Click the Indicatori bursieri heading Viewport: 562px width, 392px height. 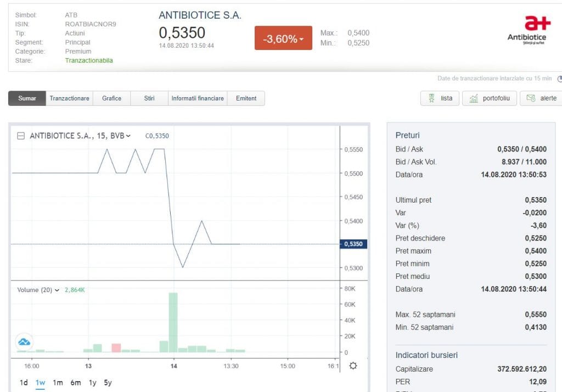click(x=426, y=355)
